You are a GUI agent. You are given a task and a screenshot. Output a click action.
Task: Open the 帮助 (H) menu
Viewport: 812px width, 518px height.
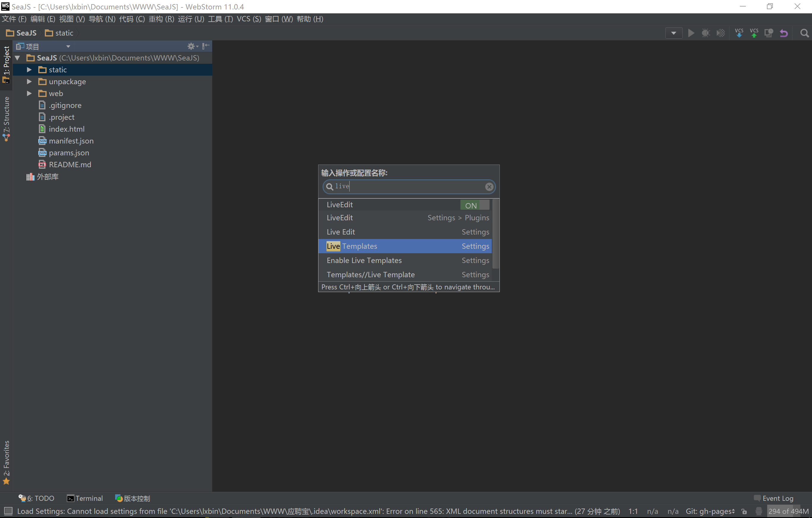point(310,19)
